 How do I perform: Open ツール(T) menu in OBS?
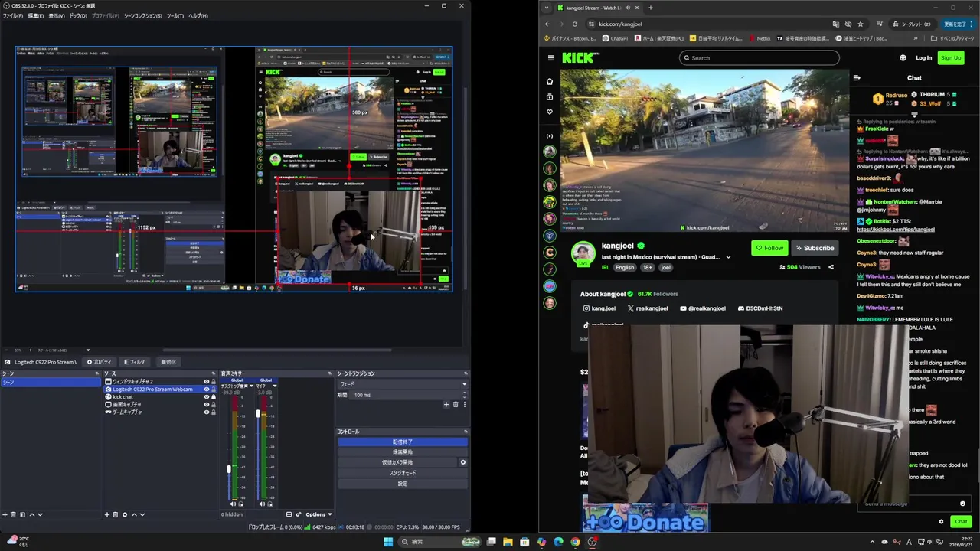click(x=175, y=16)
